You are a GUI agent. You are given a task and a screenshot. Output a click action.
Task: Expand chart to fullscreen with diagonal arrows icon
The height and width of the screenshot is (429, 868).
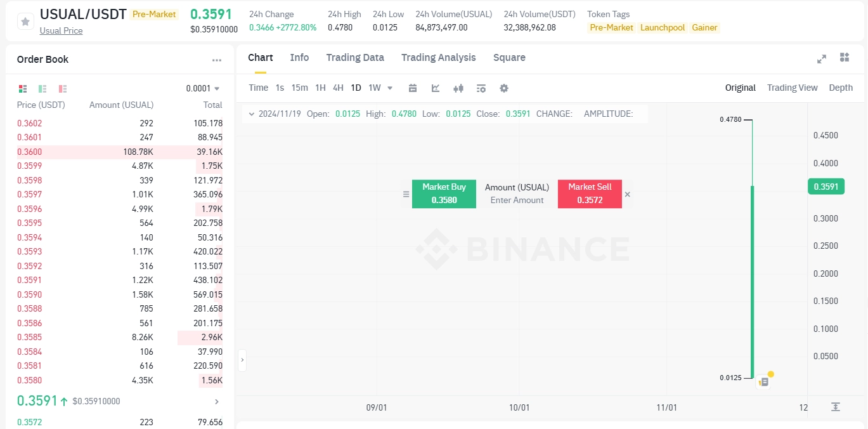822,58
